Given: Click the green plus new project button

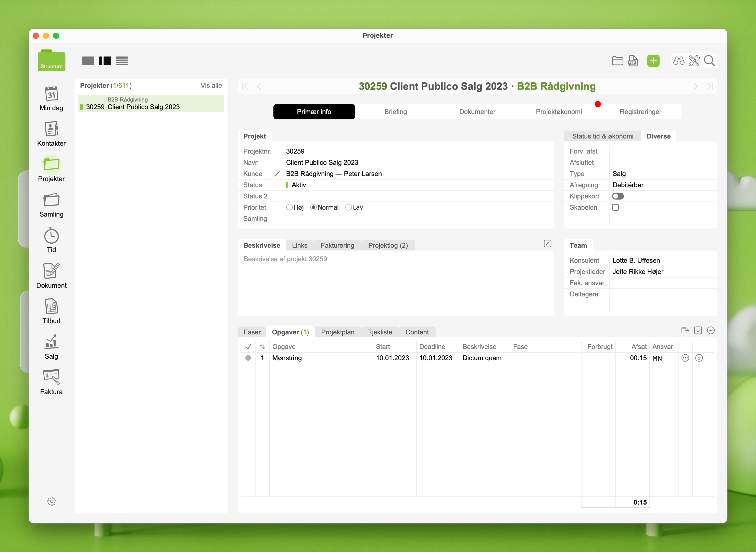Looking at the screenshot, I should [653, 61].
